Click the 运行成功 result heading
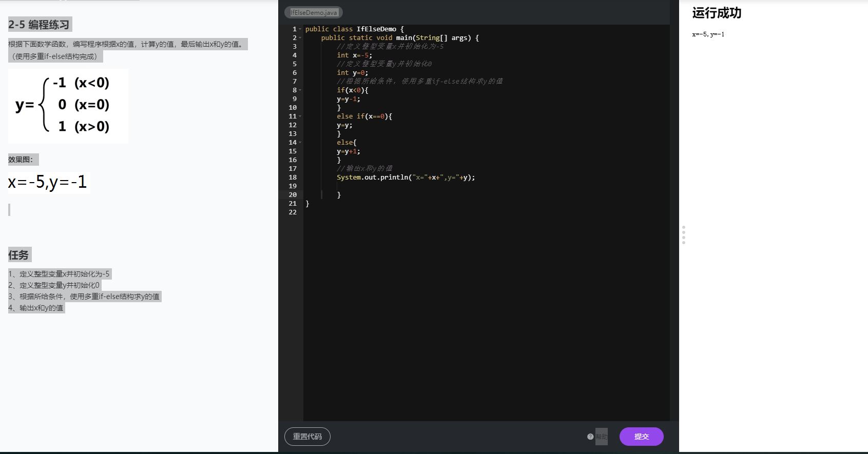Image resolution: width=868 pixels, height=454 pixels. [x=717, y=13]
